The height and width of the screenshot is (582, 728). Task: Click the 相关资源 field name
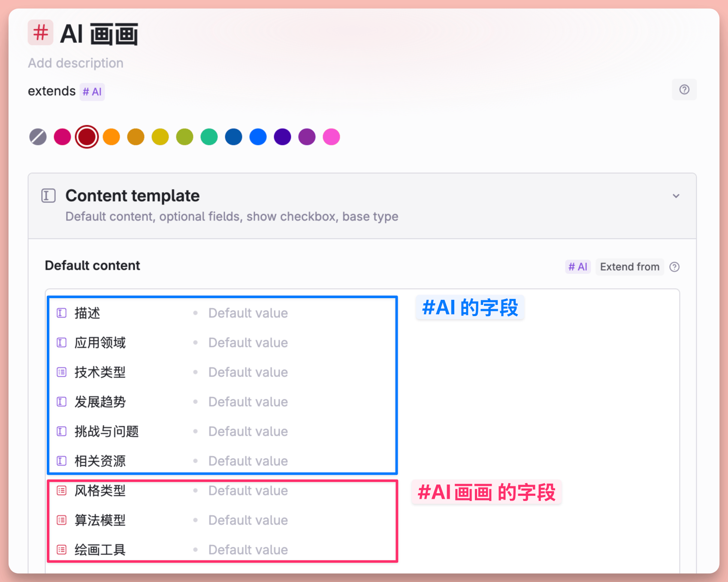(x=100, y=461)
